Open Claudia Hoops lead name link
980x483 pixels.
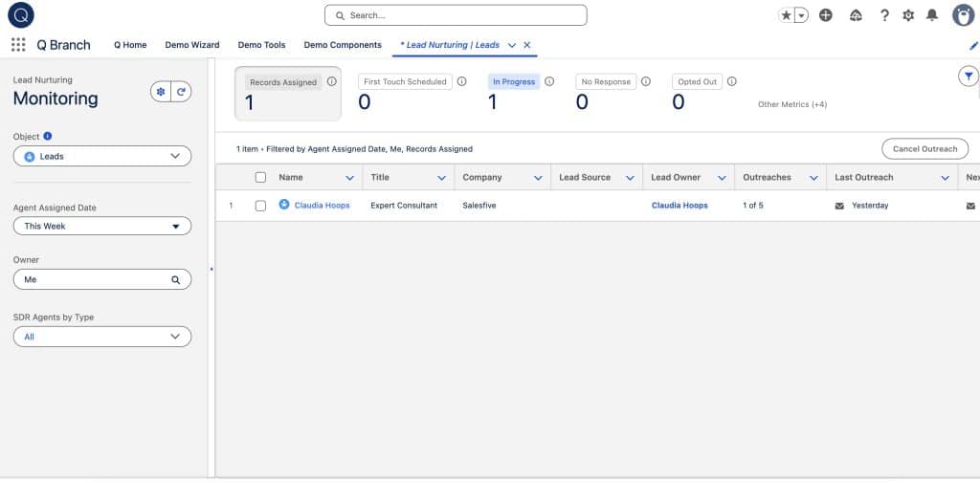point(322,206)
